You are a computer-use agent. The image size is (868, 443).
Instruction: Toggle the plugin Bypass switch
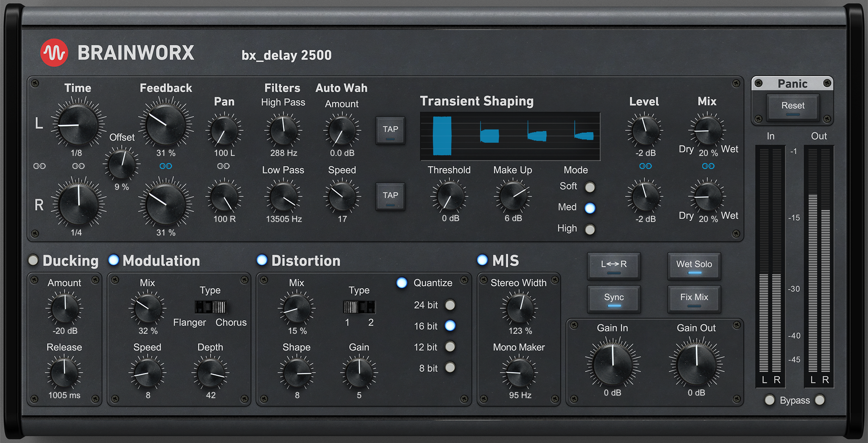point(770,400)
